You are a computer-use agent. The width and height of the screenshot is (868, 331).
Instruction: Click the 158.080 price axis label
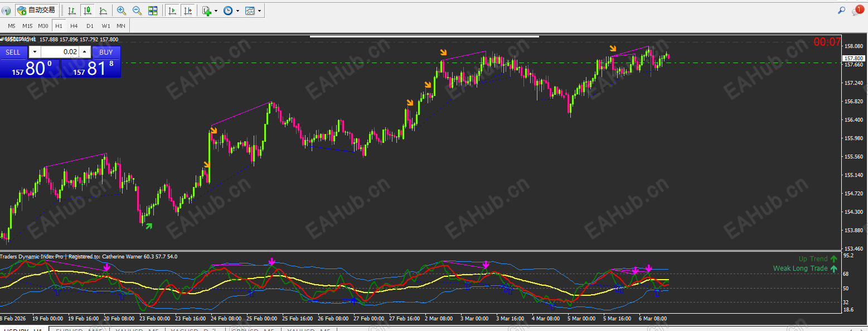(x=854, y=46)
